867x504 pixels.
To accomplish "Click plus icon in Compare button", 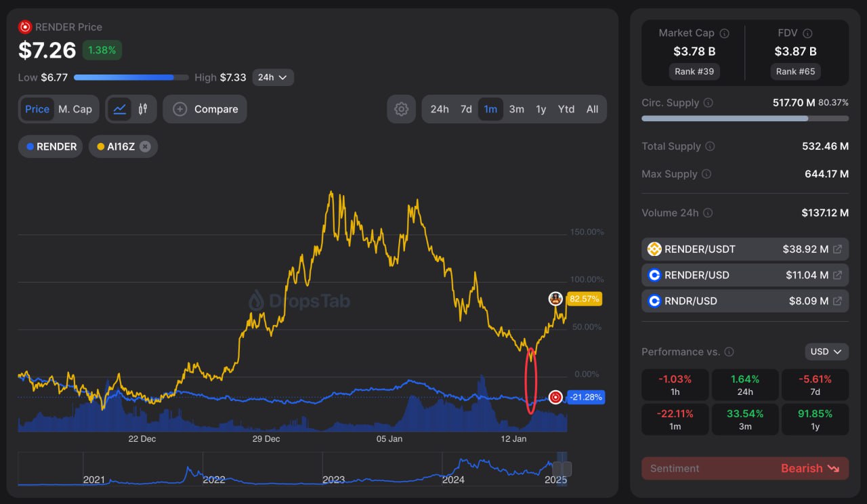I will [179, 109].
